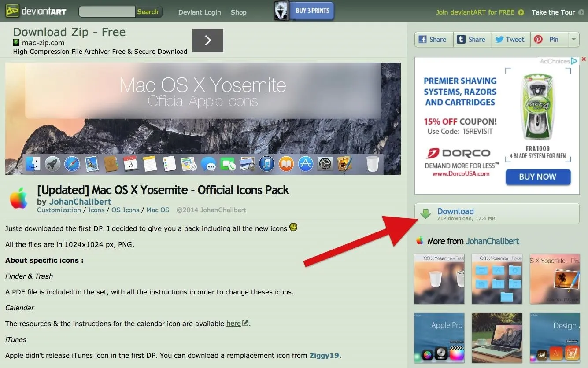Click the Reminders icon in preview dock
Image resolution: width=588 pixels, height=368 pixels.
point(170,164)
